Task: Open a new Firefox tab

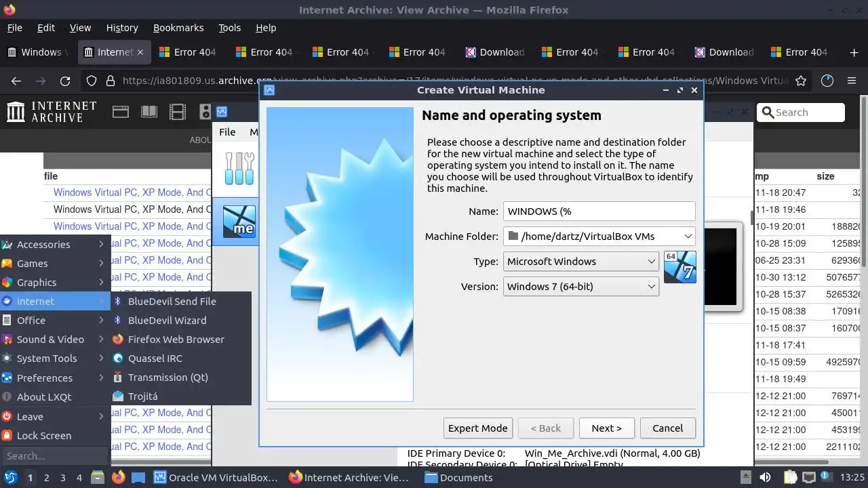Action: tap(854, 52)
